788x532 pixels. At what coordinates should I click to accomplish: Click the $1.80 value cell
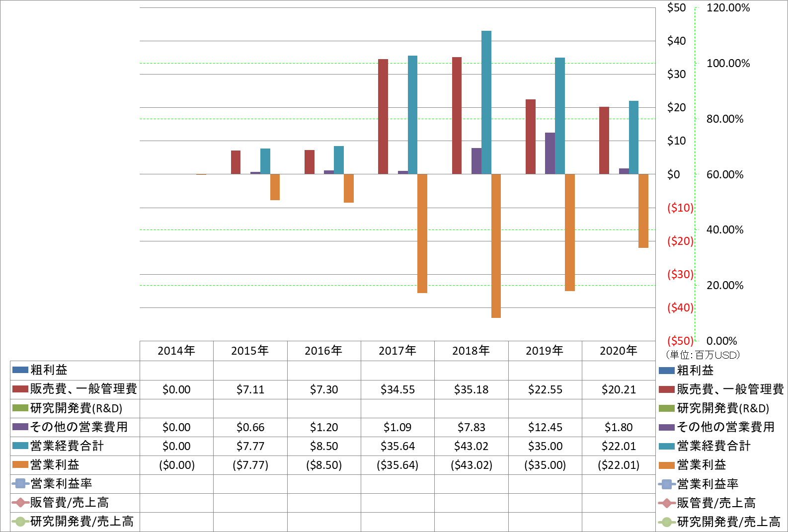(x=619, y=427)
